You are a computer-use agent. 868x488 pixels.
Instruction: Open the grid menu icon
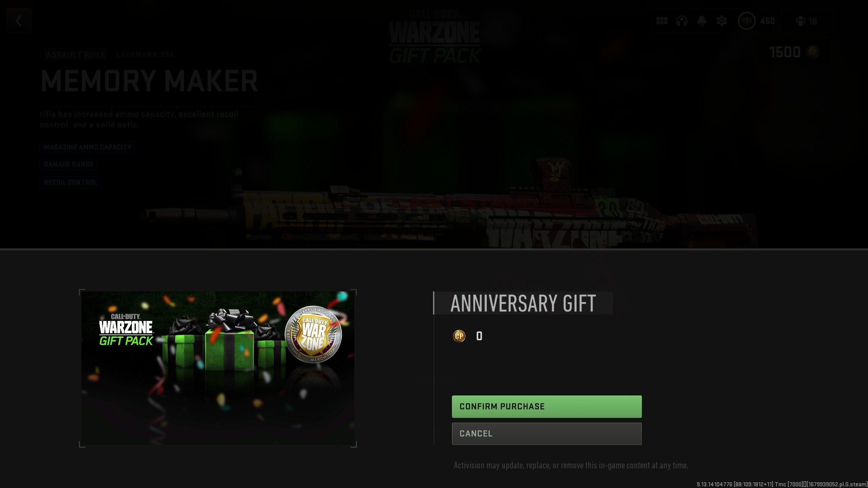[662, 21]
